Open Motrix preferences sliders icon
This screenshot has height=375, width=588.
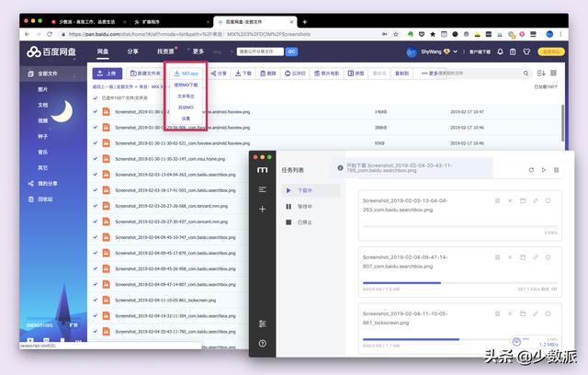(x=263, y=324)
